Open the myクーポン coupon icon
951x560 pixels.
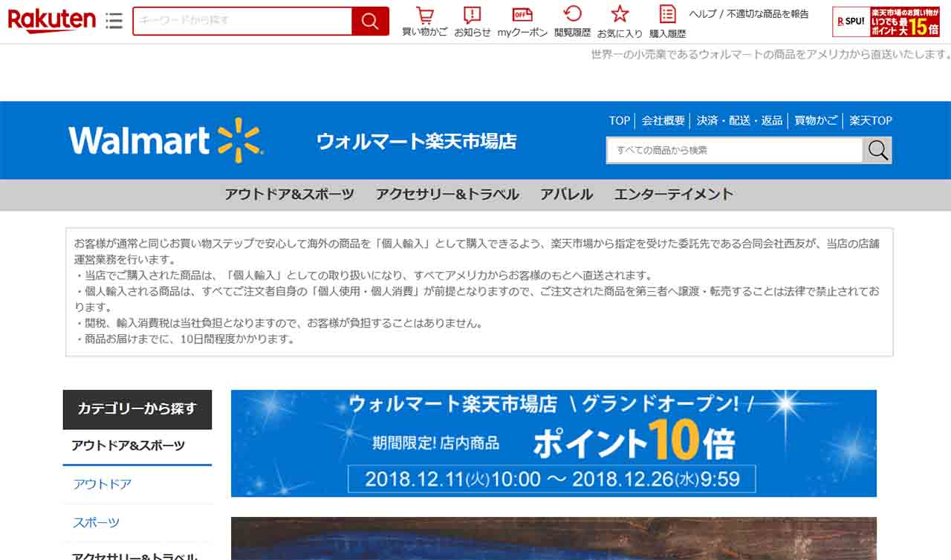tap(522, 16)
